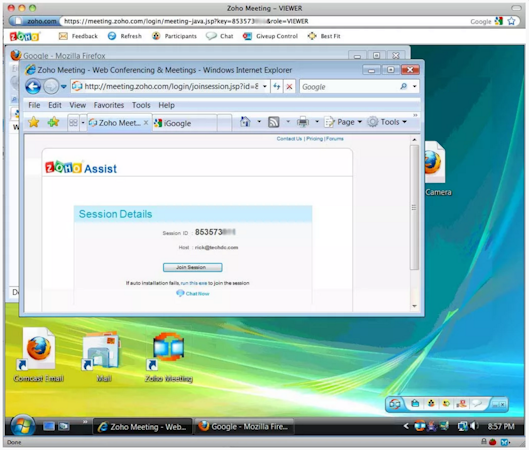529x450 pixels.
Task: Click the Zoho Meeting - Web... taskbar button
Action: tap(142, 427)
